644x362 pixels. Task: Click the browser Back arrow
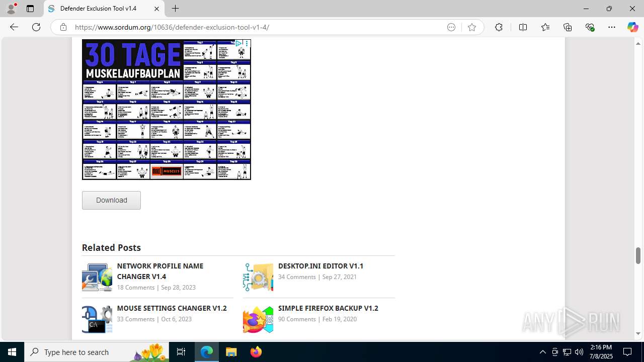[14, 27]
